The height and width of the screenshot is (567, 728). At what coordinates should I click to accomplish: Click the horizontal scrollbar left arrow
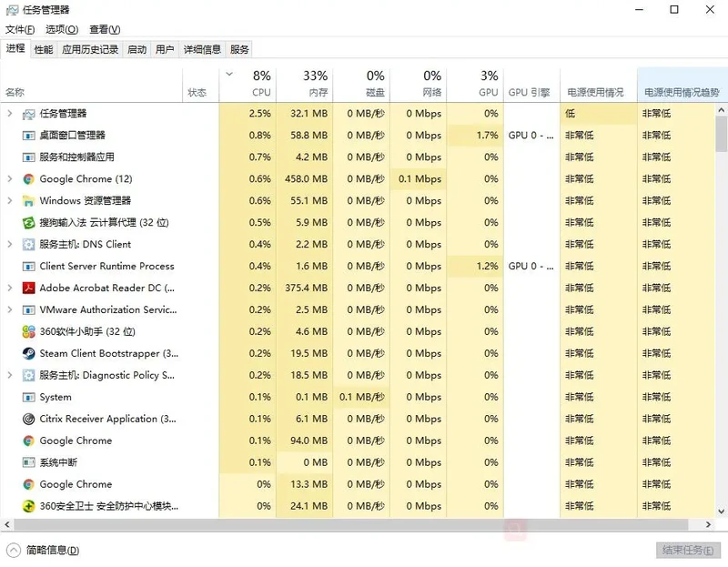[x=6, y=524]
